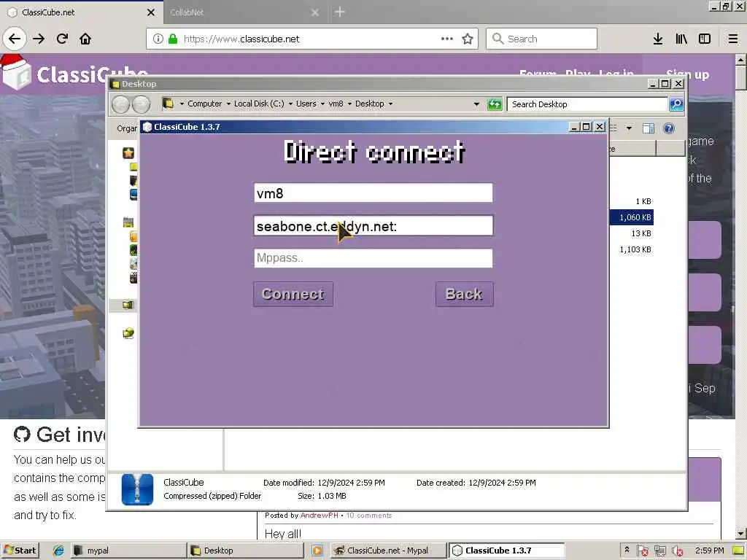Click the server address field with seabone.ct.eddyn.net

[373, 226]
